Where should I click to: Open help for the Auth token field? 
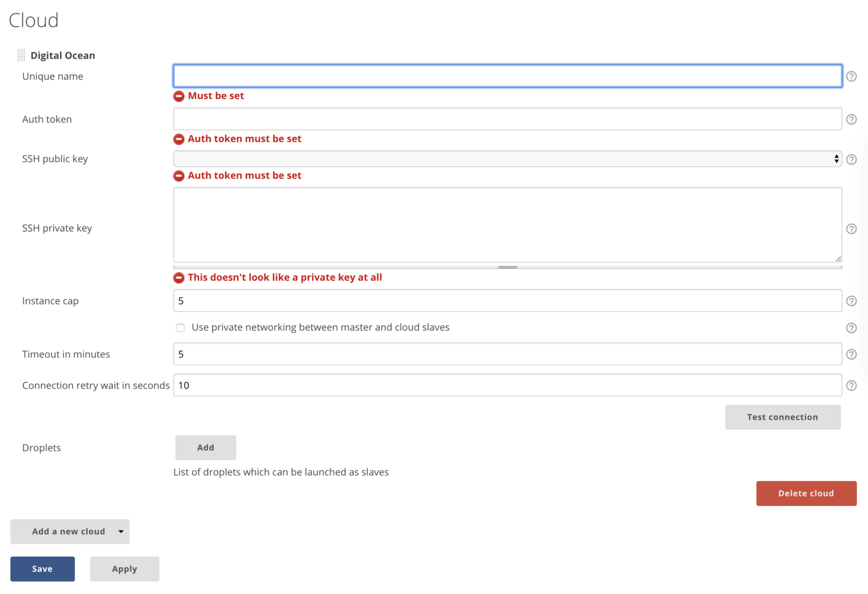pyautogui.click(x=852, y=119)
